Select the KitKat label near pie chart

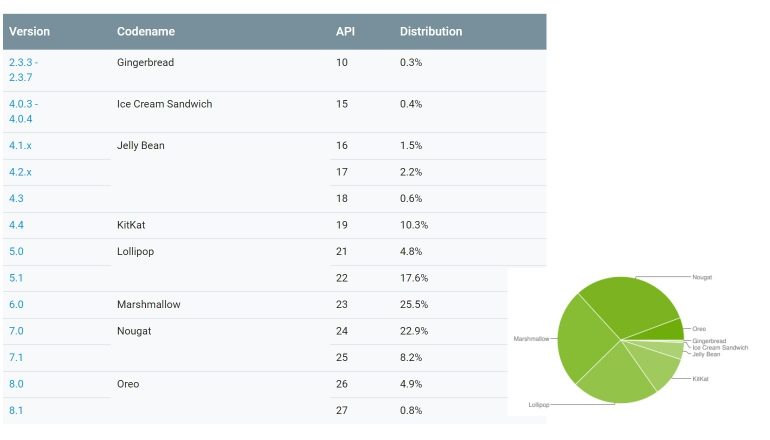pyautogui.click(x=703, y=379)
